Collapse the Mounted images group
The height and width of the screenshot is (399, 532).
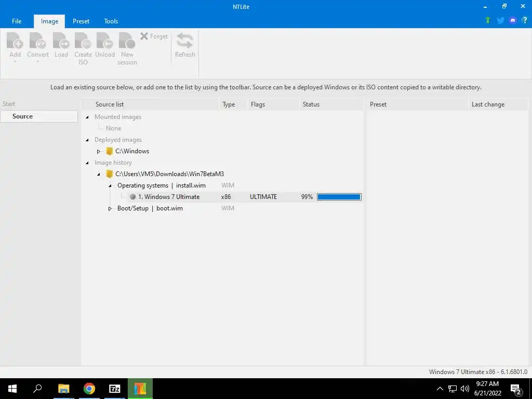pos(87,117)
